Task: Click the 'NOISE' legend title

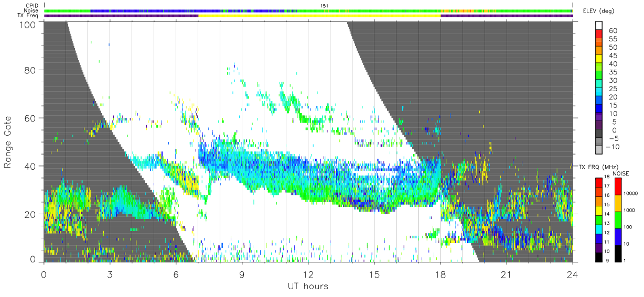Action: click(x=621, y=174)
